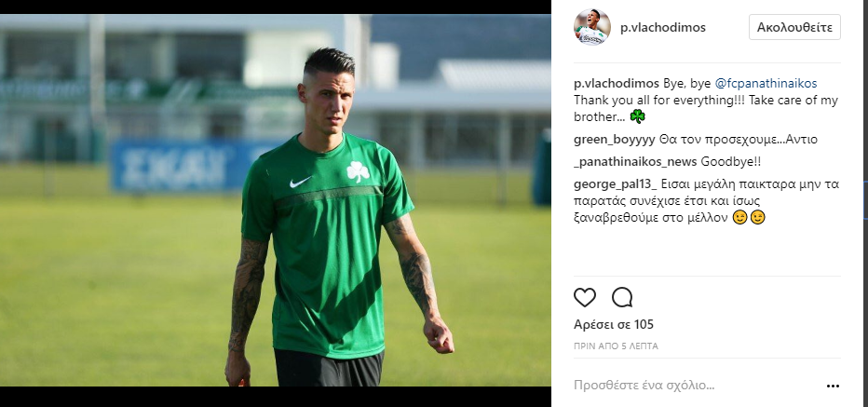The height and width of the screenshot is (407, 868).
Task: Open the three-dot more options menu
Action: coord(833,386)
